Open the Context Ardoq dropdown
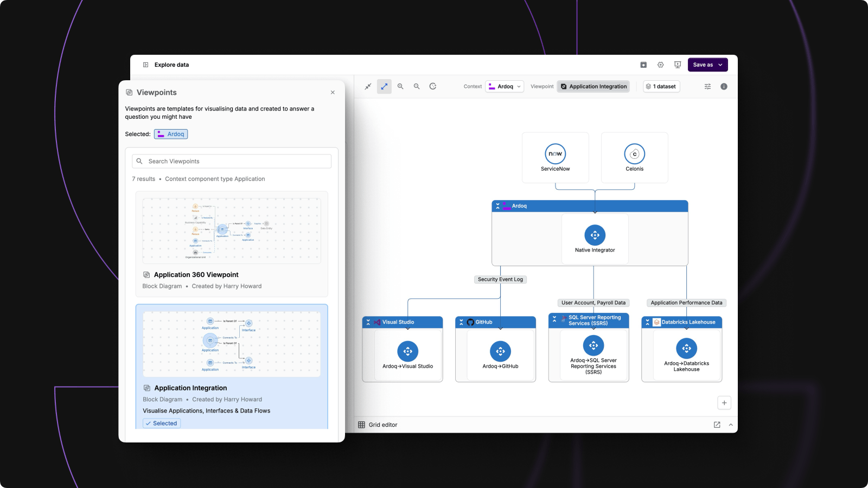 (505, 87)
